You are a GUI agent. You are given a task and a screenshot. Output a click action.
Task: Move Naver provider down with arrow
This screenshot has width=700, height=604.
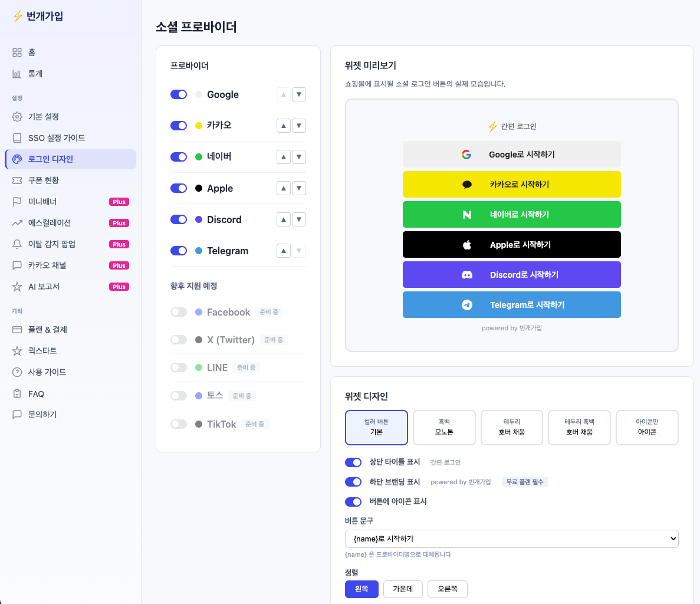[299, 157]
